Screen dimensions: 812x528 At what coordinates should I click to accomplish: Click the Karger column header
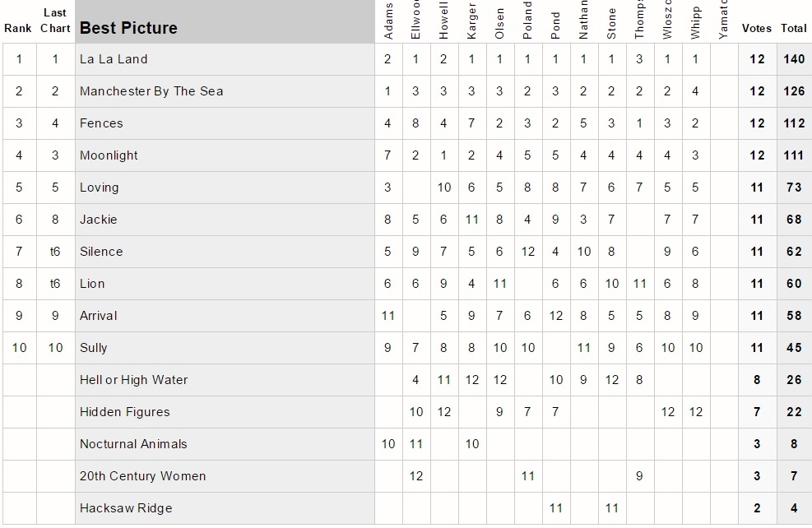point(471,21)
